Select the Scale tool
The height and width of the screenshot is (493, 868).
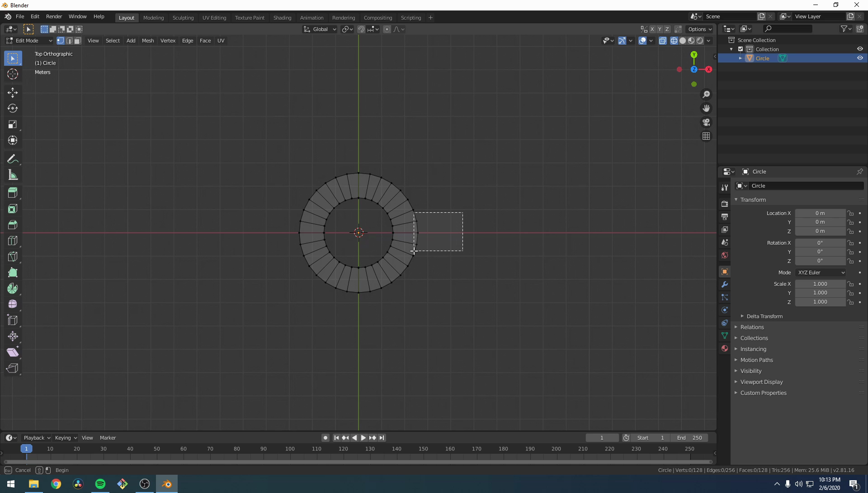pyautogui.click(x=13, y=124)
